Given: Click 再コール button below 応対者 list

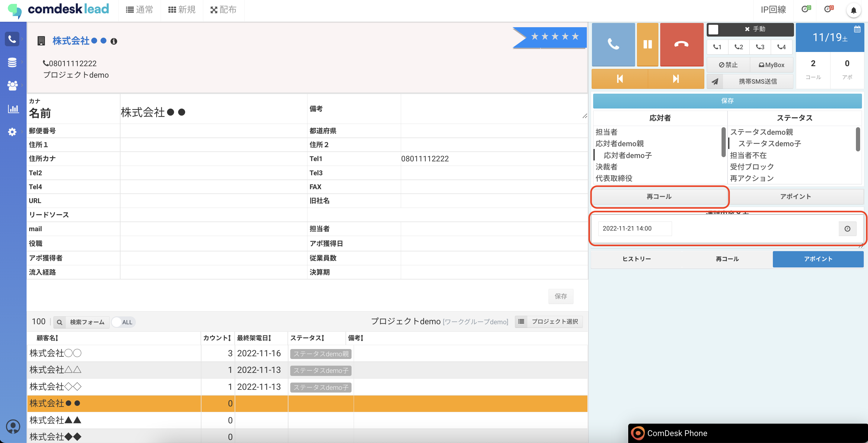Looking at the screenshot, I should point(659,196).
